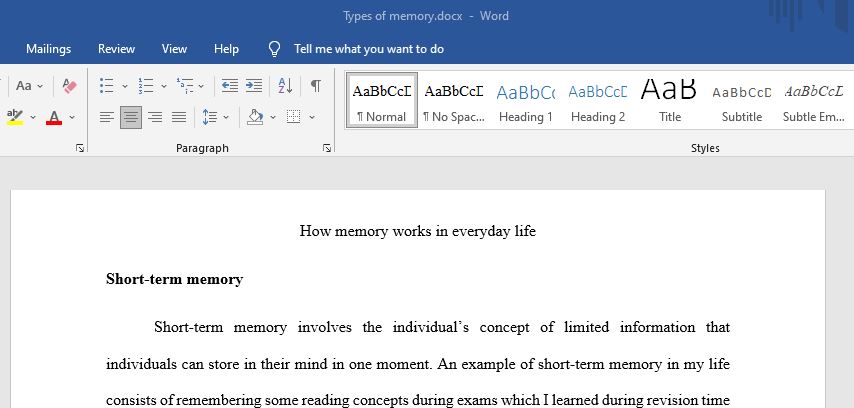Image resolution: width=854 pixels, height=408 pixels.
Task: Expand the bullet library dropdown arrow
Action: pyautogui.click(x=124, y=86)
